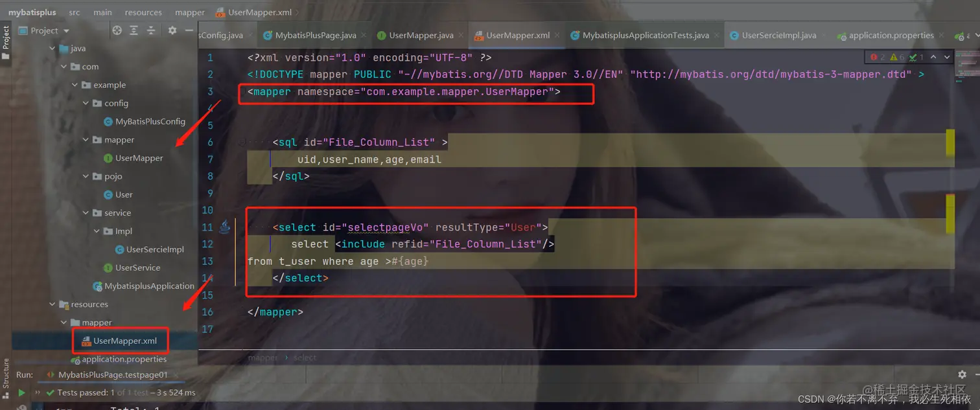Select application.properties in project tree
The height and width of the screenshot is (410, 980).
[119, 359]
